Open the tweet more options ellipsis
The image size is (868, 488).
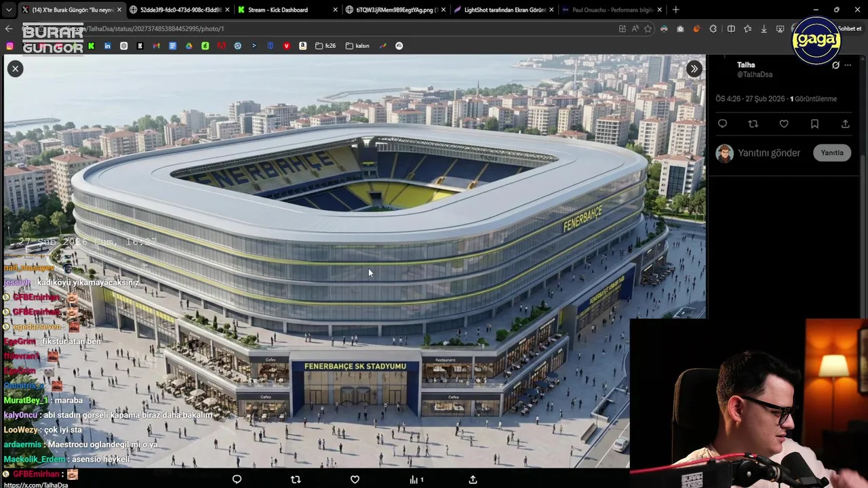848,65
